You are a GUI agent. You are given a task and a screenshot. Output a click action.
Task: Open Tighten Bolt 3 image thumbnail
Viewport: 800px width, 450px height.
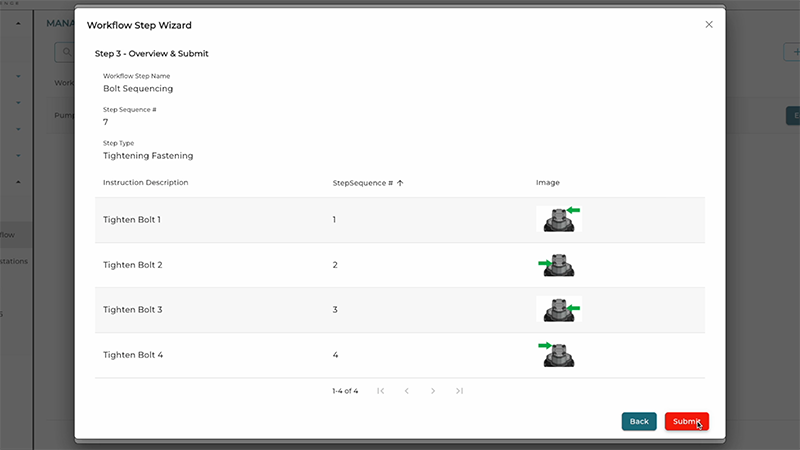559,309
